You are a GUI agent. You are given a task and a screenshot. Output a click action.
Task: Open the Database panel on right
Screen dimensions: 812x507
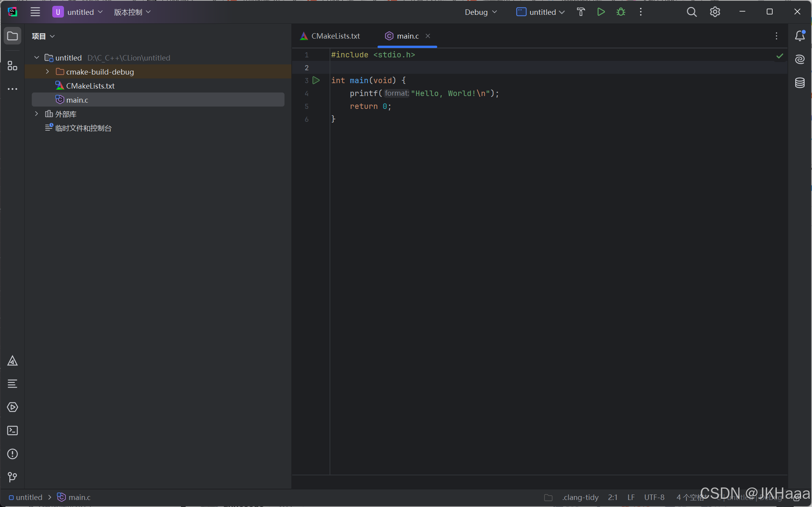click(800, 83)
